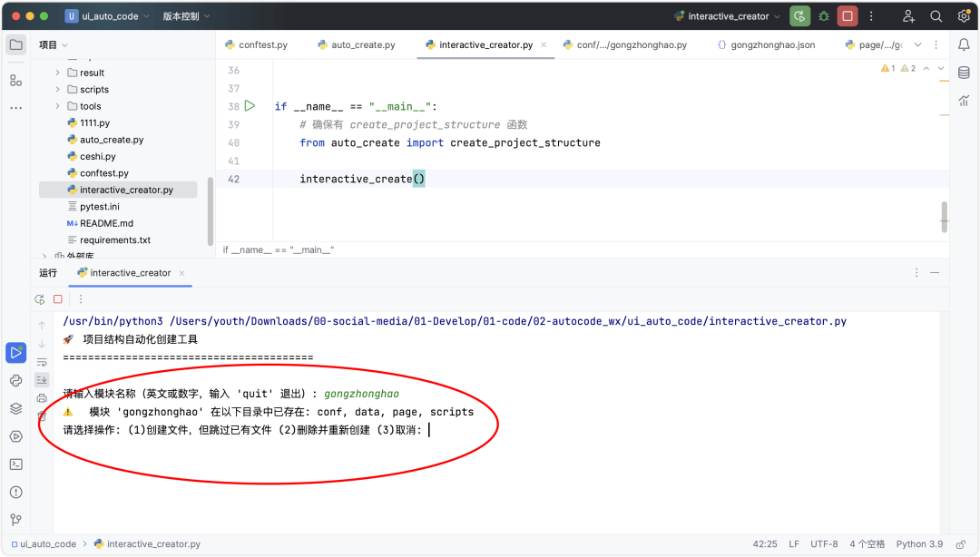Open the 版本控制 dropdown

tap(186, 16)
